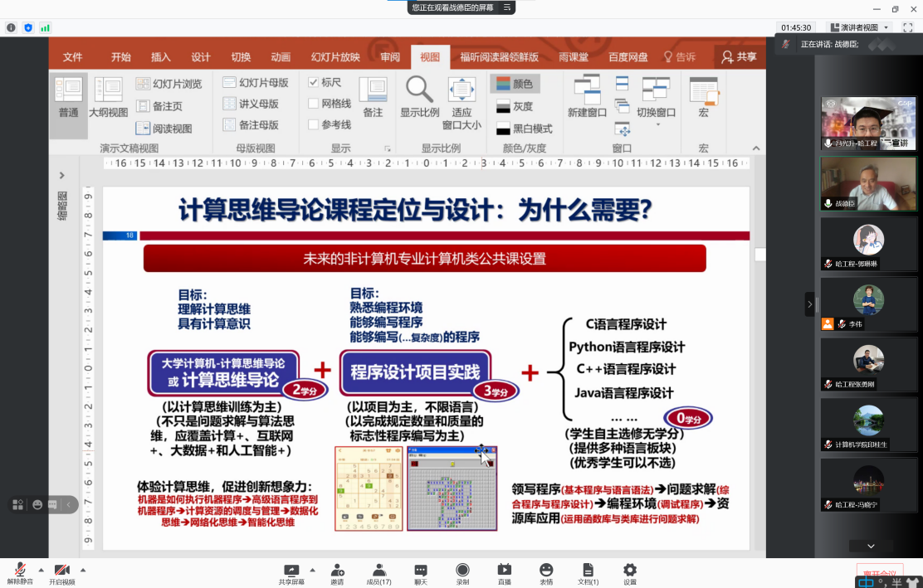Switch to the 审阅 ribbon tab
The height and width of the screenshot is (588, 923).
click(x=390, y=57)
